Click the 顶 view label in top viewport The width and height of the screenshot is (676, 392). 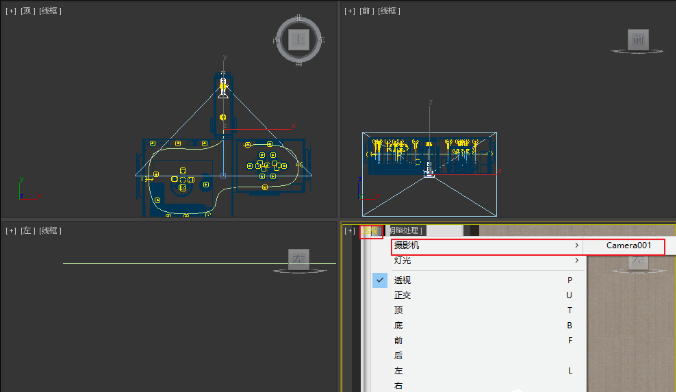pyautogui.click(x=28, y=11)
